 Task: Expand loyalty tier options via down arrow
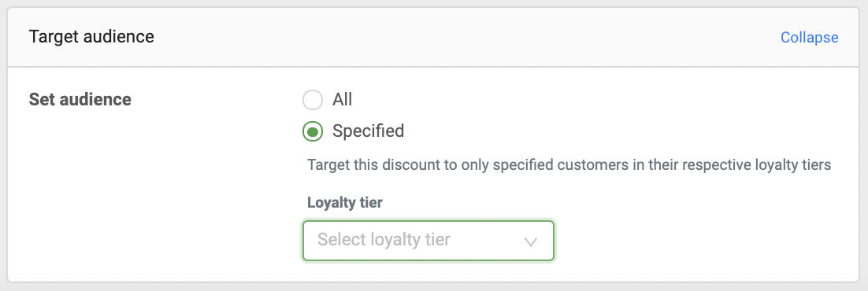click(530, 241)
